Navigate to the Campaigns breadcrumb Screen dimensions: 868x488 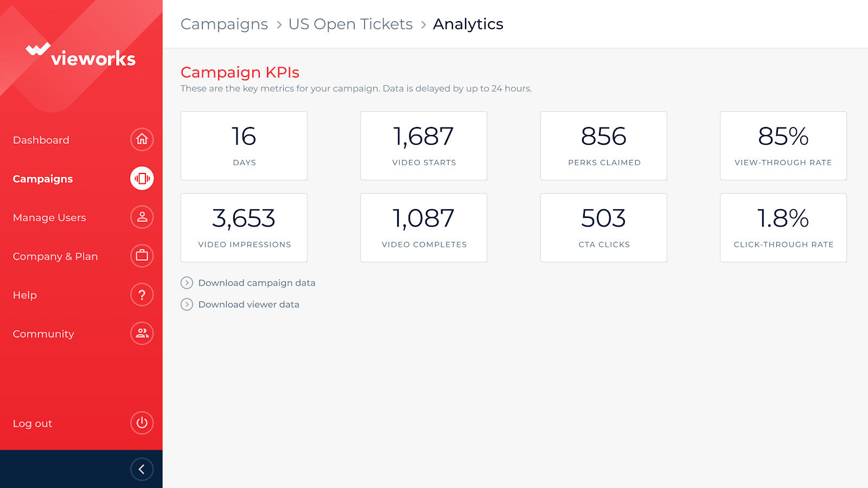coord(224,24)
